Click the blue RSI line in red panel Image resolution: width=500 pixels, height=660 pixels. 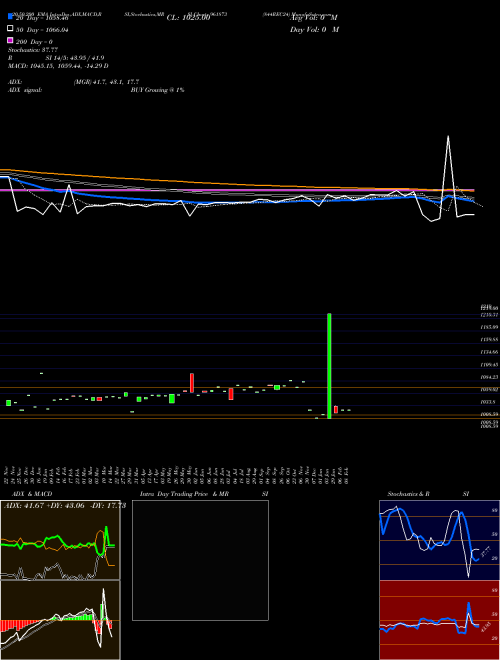pyautogui.click(x=469, y=606)
